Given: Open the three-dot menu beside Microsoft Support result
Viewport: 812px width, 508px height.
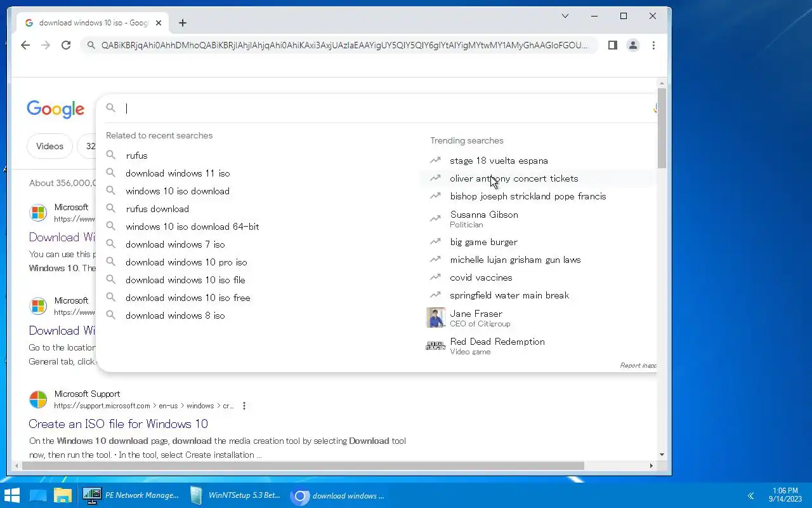Looking at the screenshot, I should (244, 406).
